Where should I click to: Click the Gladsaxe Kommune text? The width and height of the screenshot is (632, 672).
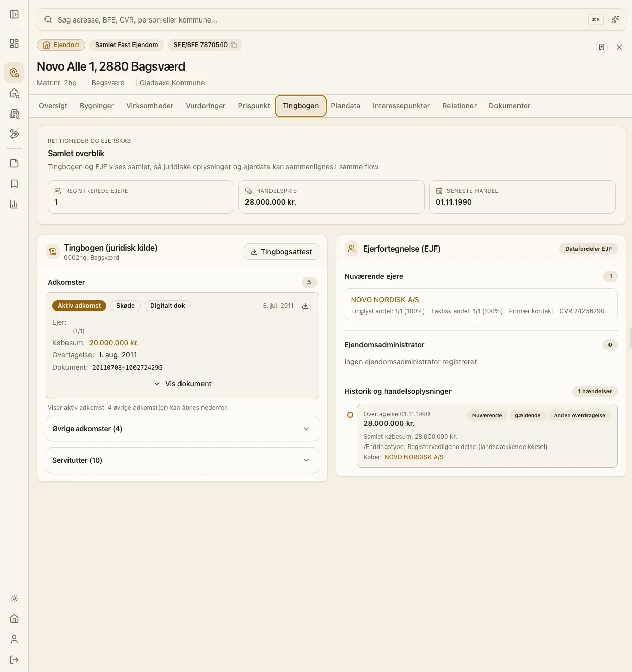(x=172, y=83)
